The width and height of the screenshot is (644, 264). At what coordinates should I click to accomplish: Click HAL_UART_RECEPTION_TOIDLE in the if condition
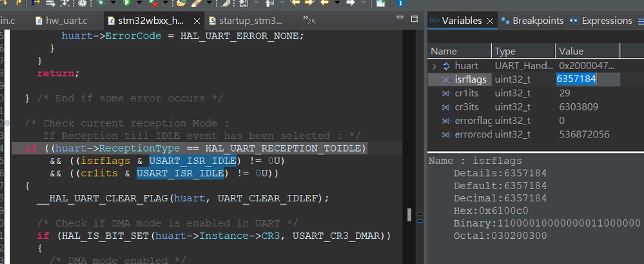283,148
